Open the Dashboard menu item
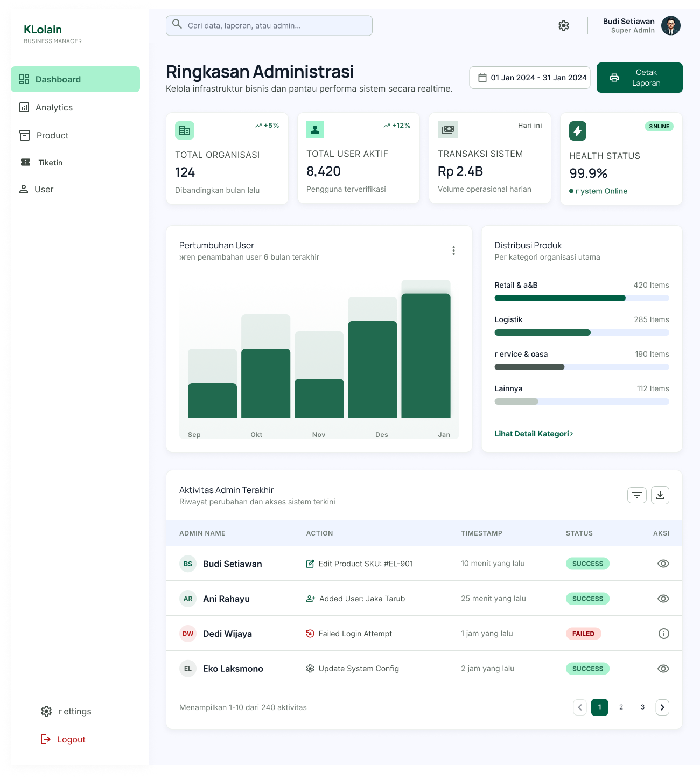Image resolution: width=700 pixels, height=778 pixels. pos(75,79)
